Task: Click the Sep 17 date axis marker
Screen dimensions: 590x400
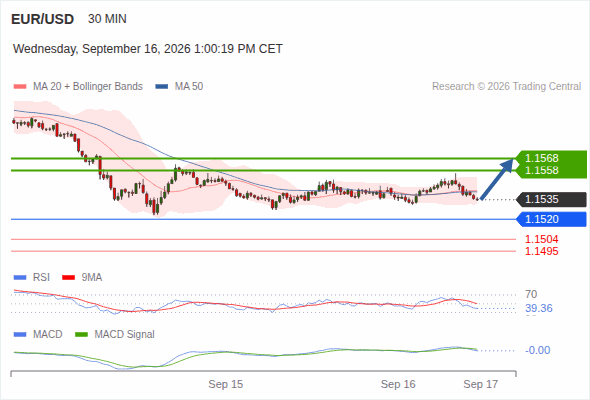Action: tap(481, 384)
